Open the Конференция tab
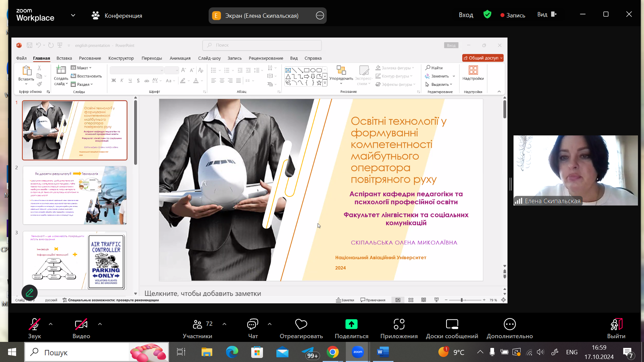Image resolution: width=644 pixels, height=362 pixels. coord(117,15)
